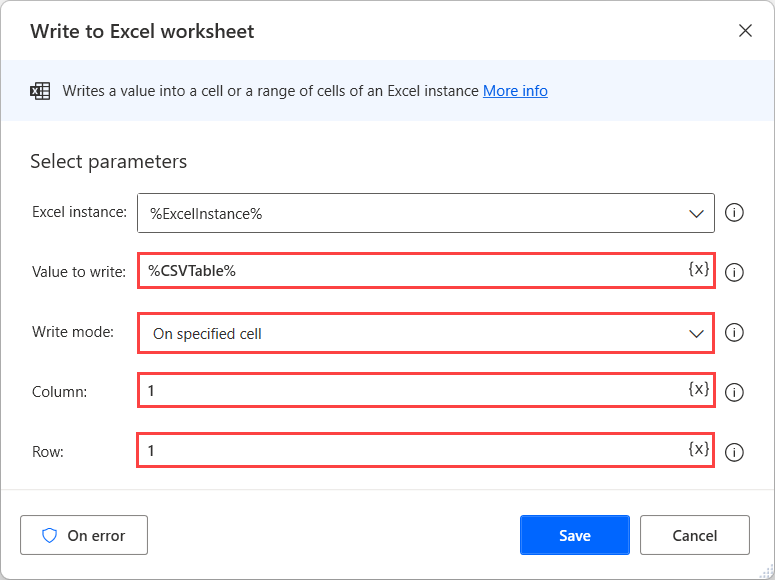775x580 pixels.
Task: Click the Value to write input field
Action: pos(410,271)
